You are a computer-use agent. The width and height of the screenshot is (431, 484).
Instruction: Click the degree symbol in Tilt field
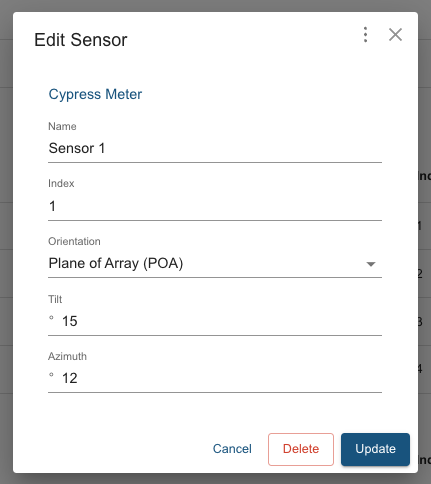point(51,318)
